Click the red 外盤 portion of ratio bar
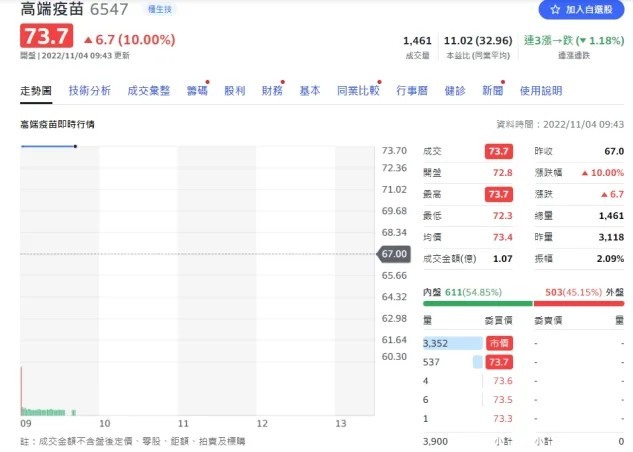633x452 pixels. [x=579, y=303]
